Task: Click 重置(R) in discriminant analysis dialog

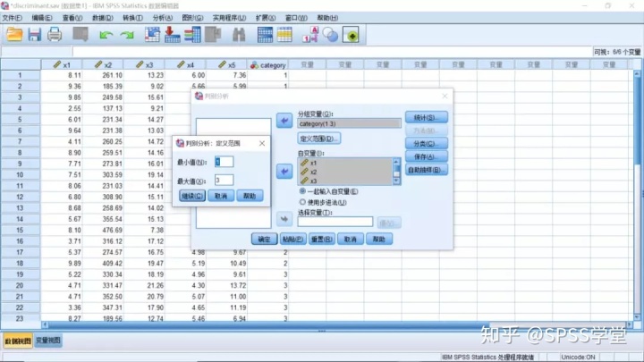Action: (x=322, y=239)
